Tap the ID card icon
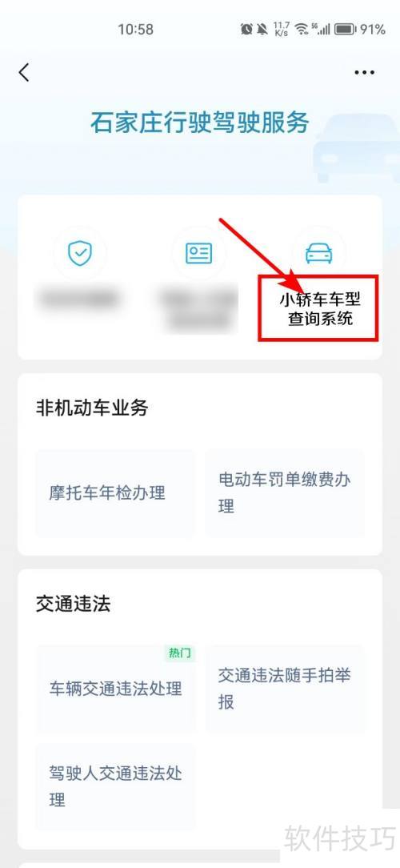 199,253
